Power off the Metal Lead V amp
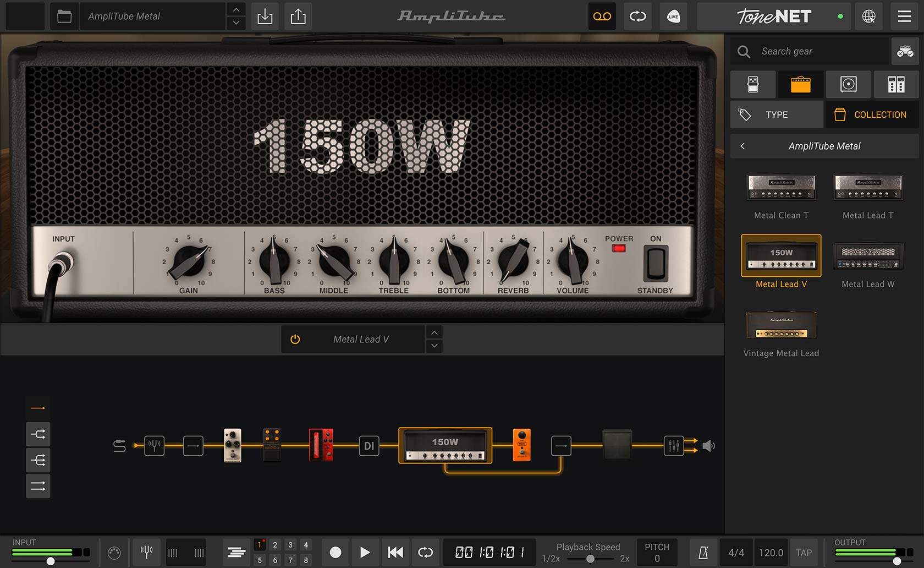This screenshot has width=924, height=568. [295, 339]
